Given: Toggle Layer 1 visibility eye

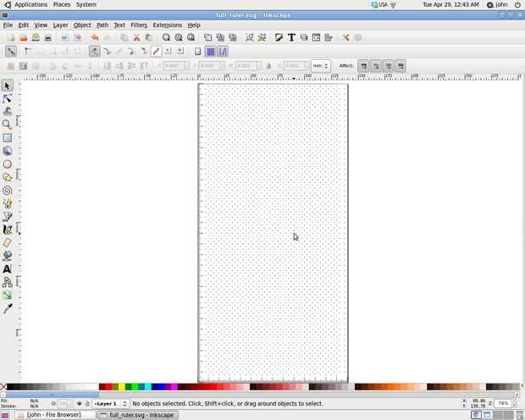Looking at the screenshot, I should (80, 404).
